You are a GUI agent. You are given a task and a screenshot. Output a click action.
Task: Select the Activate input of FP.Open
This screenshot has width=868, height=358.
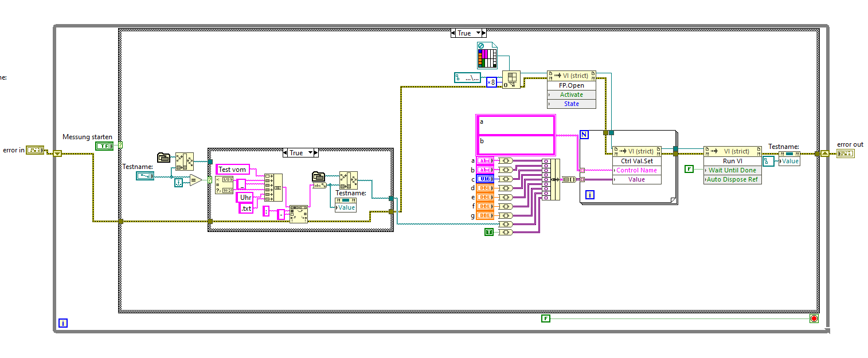click(572, 95)
